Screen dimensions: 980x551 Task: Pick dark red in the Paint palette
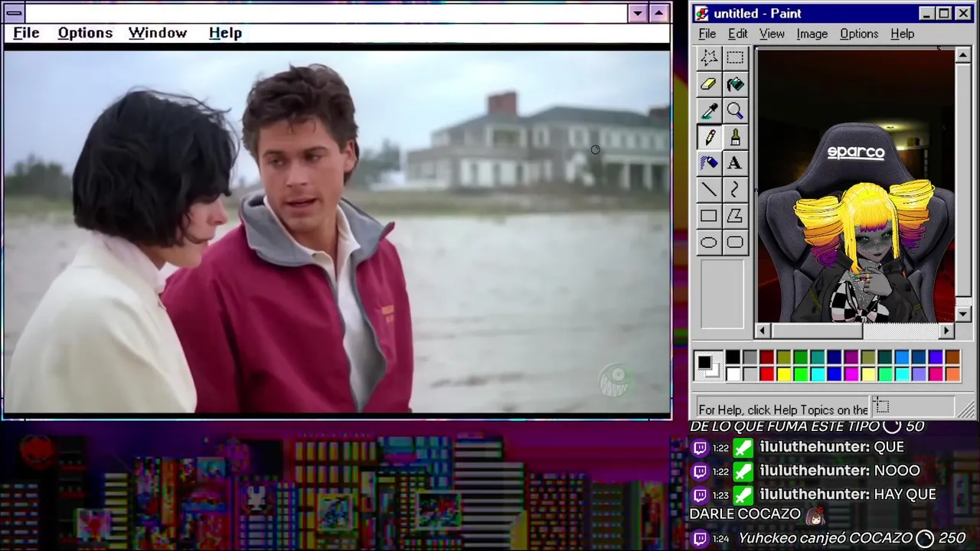pos(766,357)
